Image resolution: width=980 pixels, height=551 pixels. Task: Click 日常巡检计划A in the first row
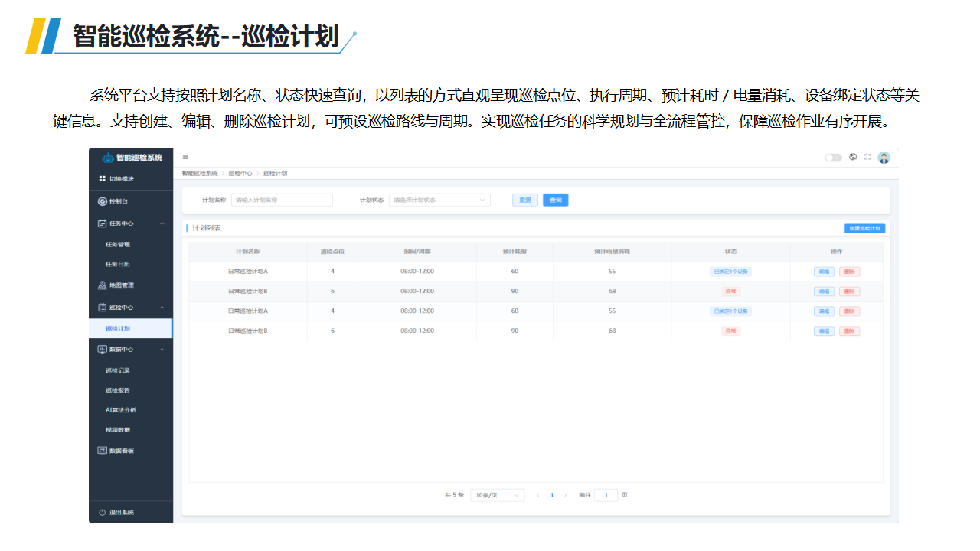[x=248, y=272]
